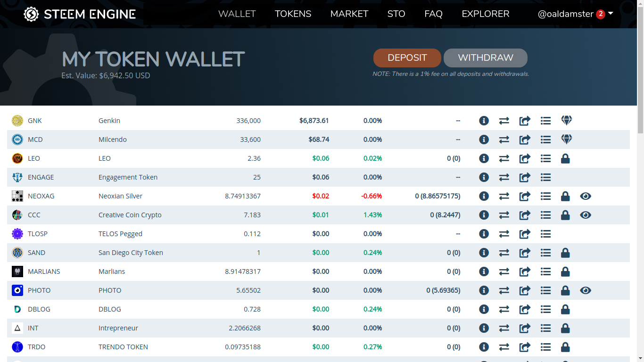Click the share-arrow icon in ENGAGE row

[525, 177]
